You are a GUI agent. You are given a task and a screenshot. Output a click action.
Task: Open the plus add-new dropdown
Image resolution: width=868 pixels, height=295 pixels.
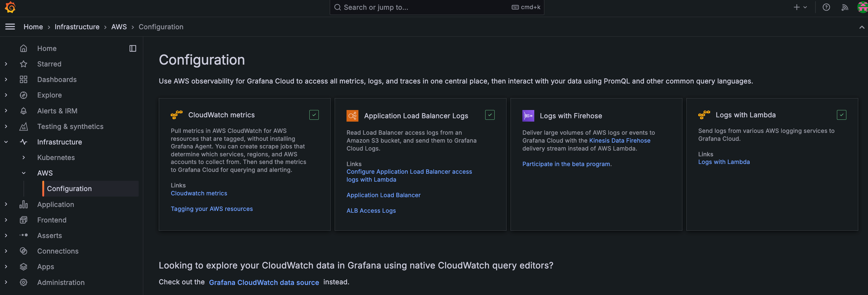800,7
